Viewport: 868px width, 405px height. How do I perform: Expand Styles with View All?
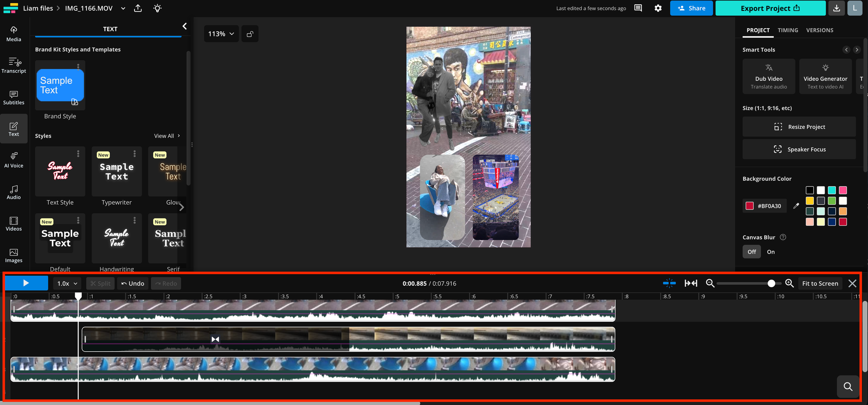pos(167,136)
